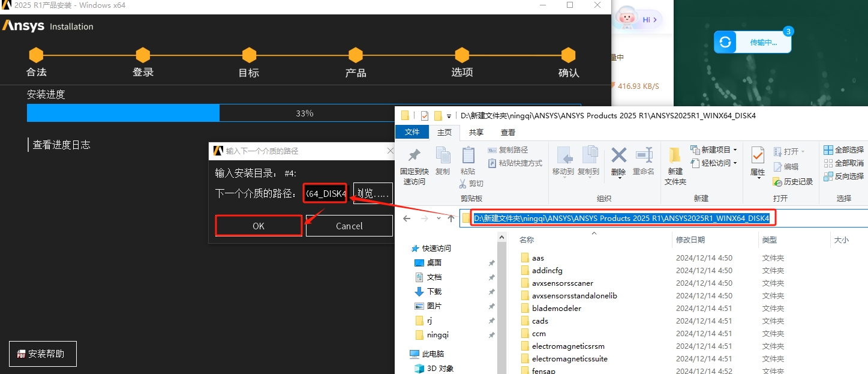868x374 pixels.
Task: Click properties checkmark icon in Explorer title bar
Action: [x=425, y=115]
